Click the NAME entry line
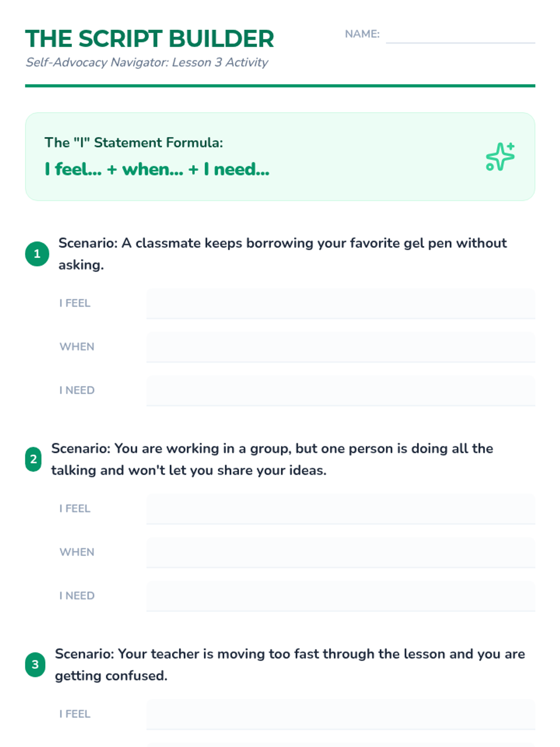 click(x=460, y=35)
